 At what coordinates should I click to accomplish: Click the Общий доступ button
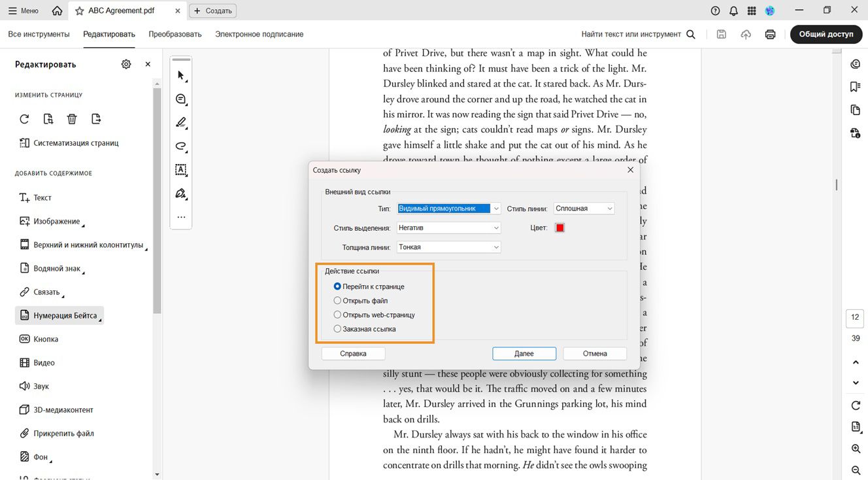coord(826,34)
